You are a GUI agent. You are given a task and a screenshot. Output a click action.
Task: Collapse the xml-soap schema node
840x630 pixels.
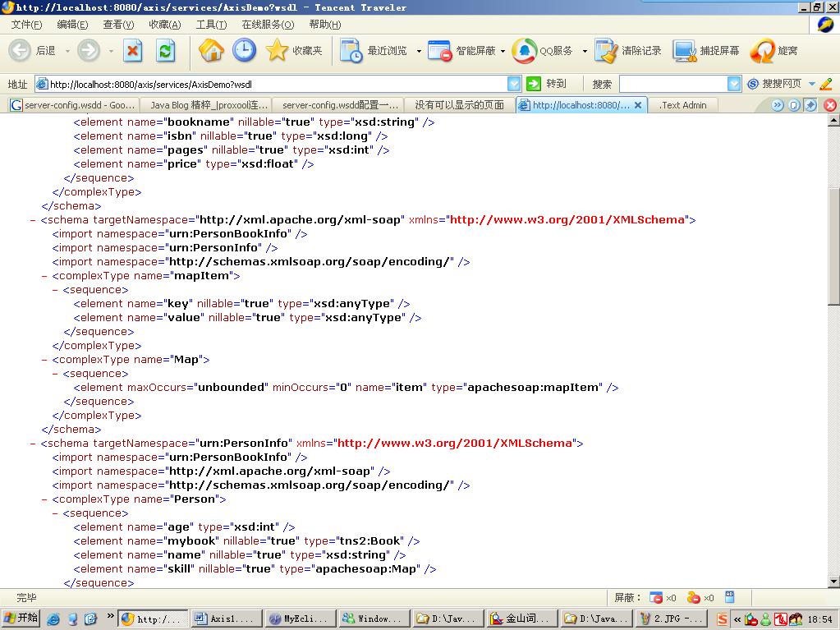[x=33, y=220]
